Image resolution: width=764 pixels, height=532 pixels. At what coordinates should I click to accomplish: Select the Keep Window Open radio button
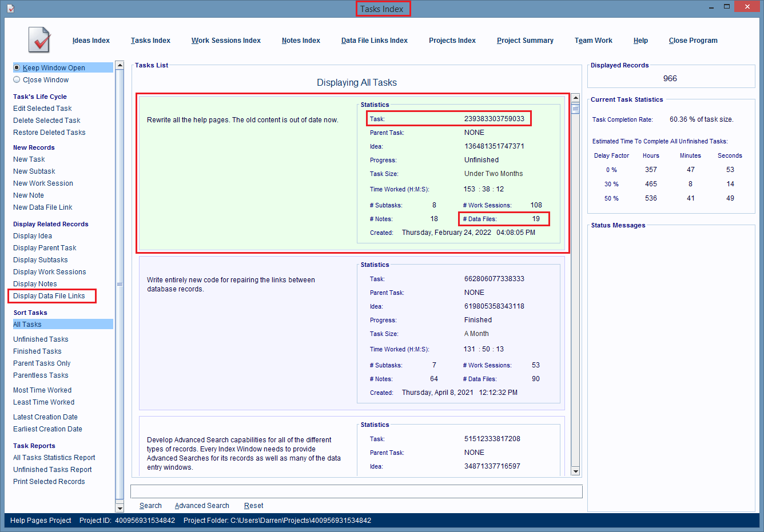pyautogui.click(x=17, y=67)
